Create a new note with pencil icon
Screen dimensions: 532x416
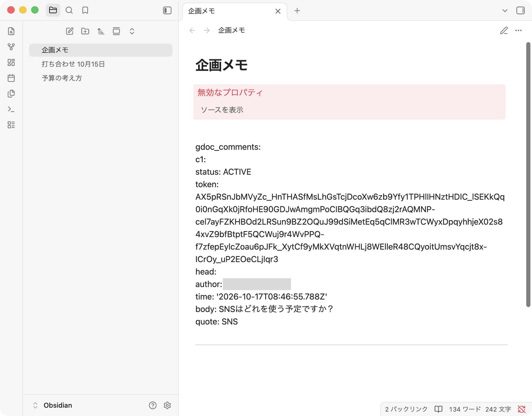pyautogui.click(x=70, y=31)
